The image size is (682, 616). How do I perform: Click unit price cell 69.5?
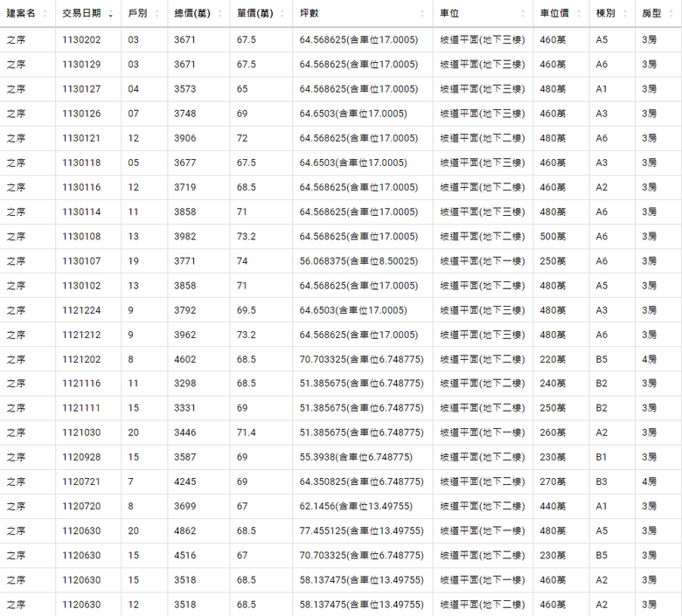tap(247, 310)
